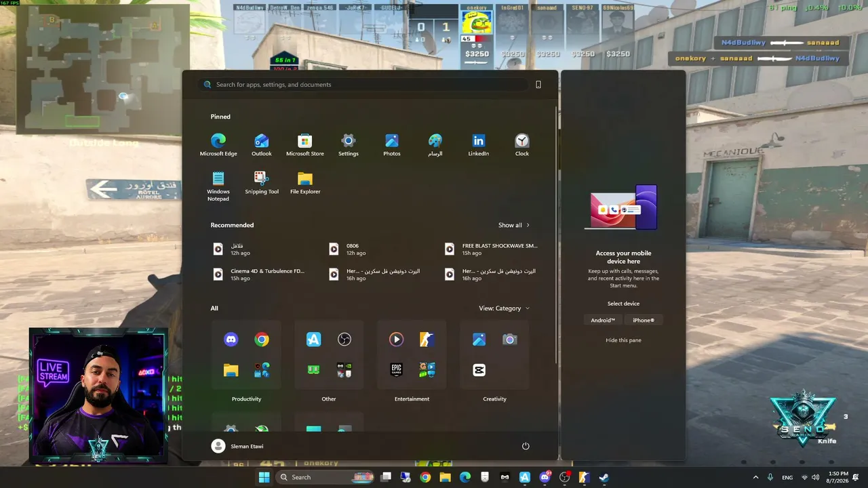
Task: Open Google Chrome from the taskbar
Action: point(425,477)
